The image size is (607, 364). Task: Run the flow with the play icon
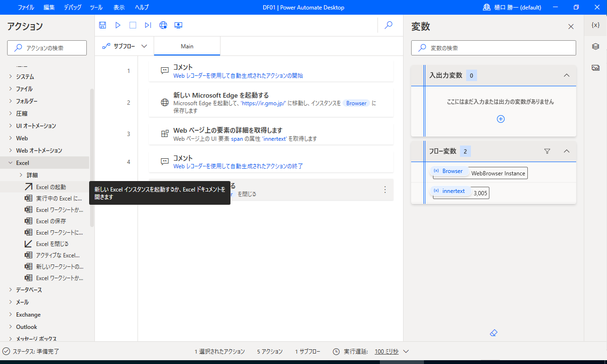coord(118,25)
